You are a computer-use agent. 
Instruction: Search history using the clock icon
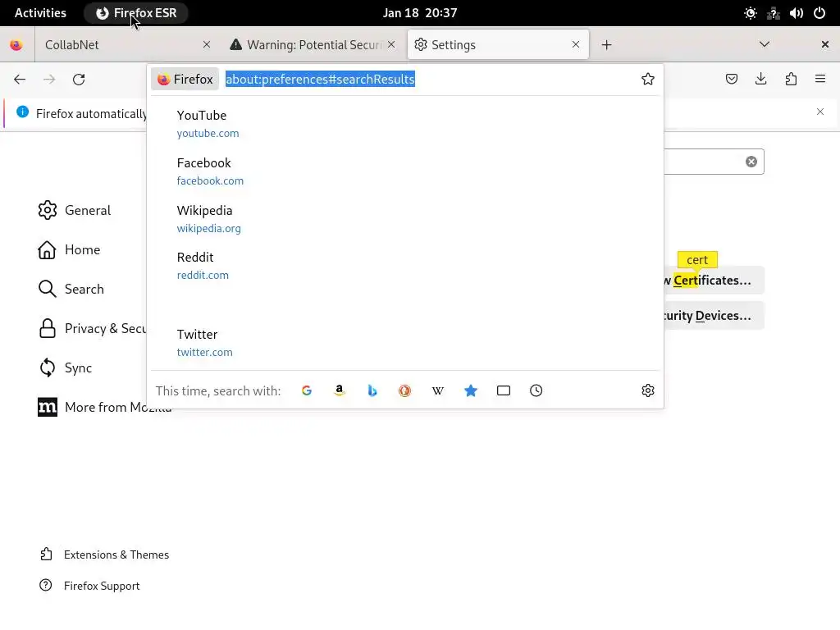tap(536, 390)
